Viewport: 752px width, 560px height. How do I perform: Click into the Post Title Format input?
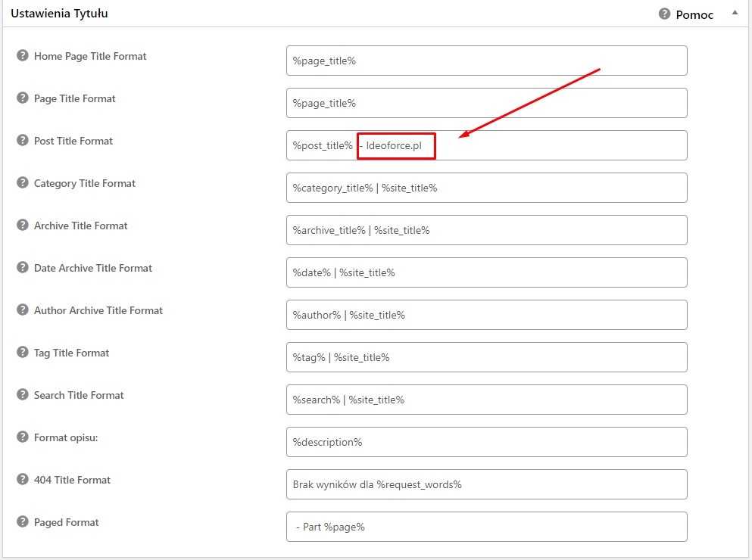pyautogui.click(x=560, y=145)
